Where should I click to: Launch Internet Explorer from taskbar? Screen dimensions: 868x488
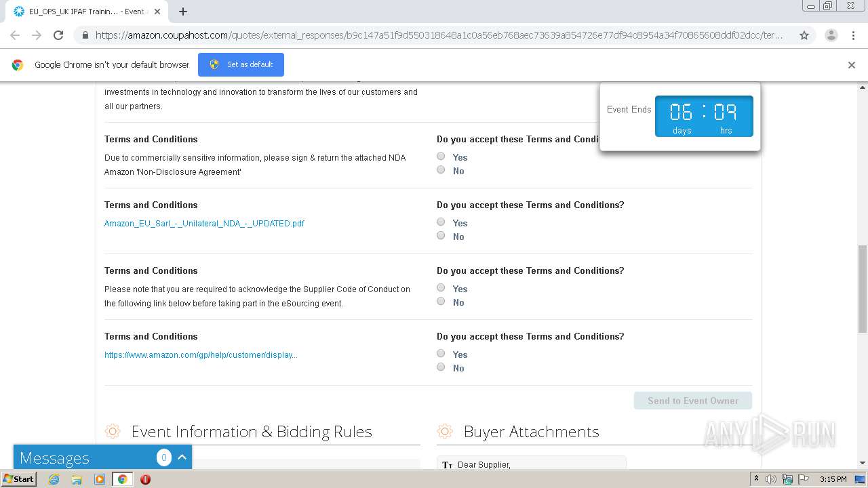[x=54, y=479]
